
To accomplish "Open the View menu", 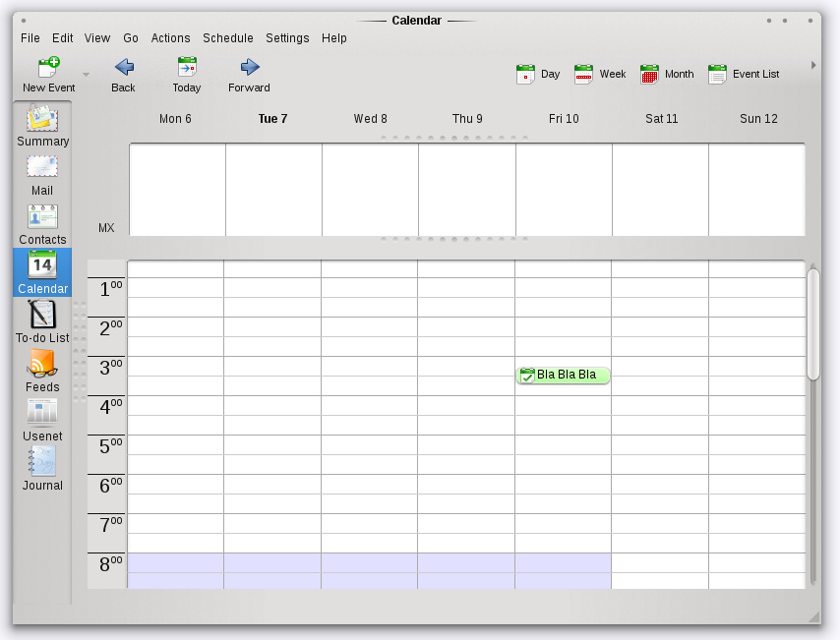I will [x=97, y=38].
